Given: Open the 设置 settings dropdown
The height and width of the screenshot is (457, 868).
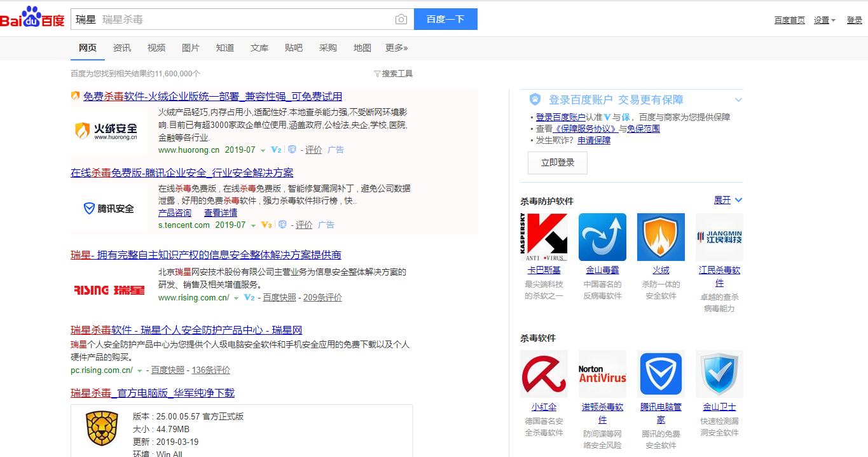Looking at the screenshot, I should (x=825, y=20).
